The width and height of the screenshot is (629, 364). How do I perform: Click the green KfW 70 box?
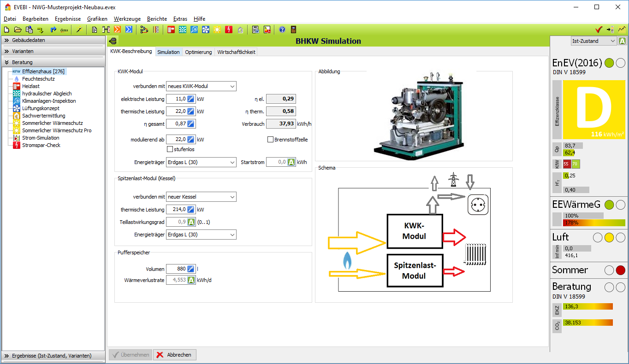point(576,164)
